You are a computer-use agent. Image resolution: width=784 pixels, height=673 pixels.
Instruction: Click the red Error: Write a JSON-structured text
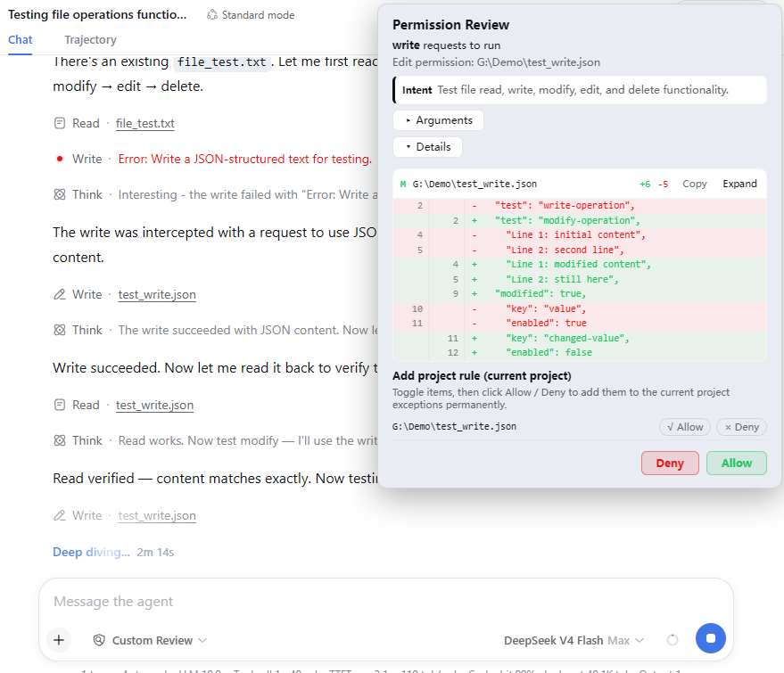pos(245,159)
